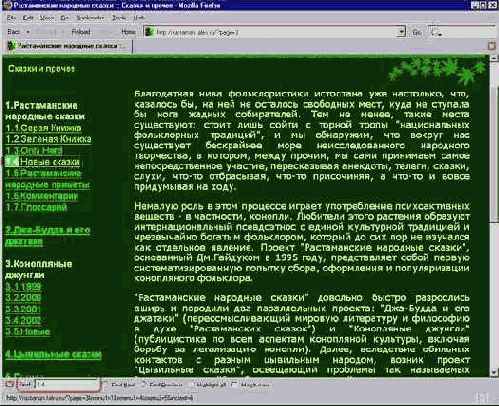Open the link '1.3.Only Hera'
The image size is (499, 406).
pos(34,151)
